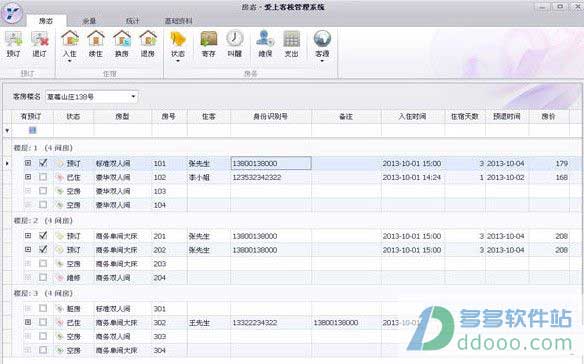Click the 退订 (cancel reservation) ribbon icon
The image size is (584, 364).
click(x=39, y=39)
